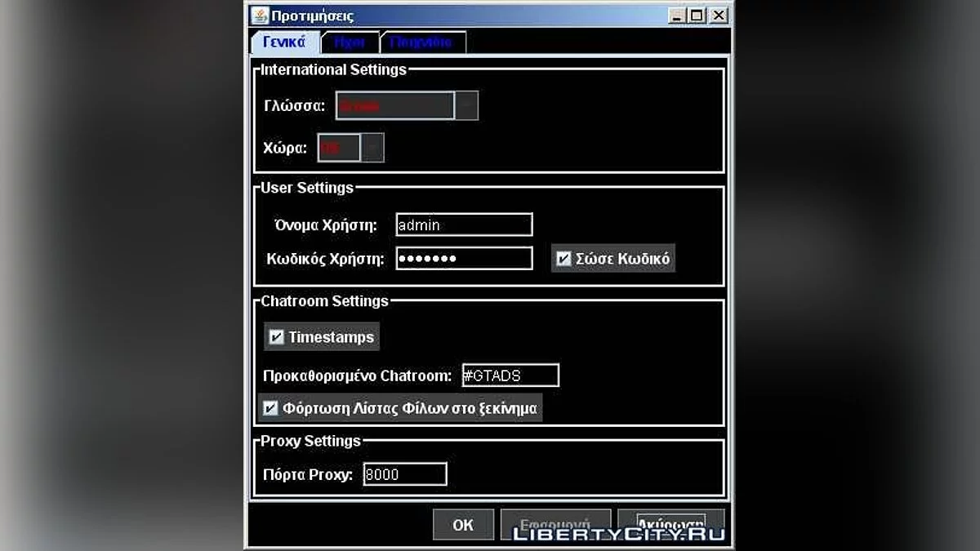This screenshot has height=551, width=980.
Task: Expand the Χώρα country dropdown arrow
Action: point(372,148)
